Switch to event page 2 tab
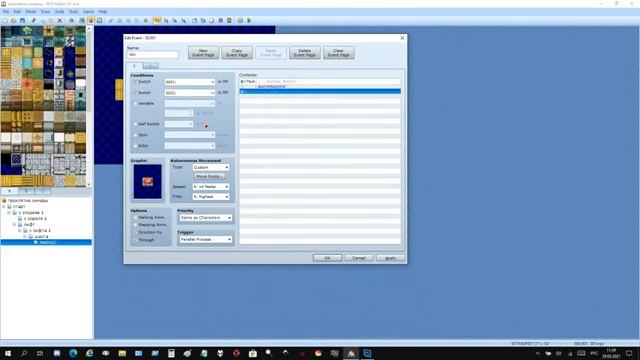 (150, 66)
